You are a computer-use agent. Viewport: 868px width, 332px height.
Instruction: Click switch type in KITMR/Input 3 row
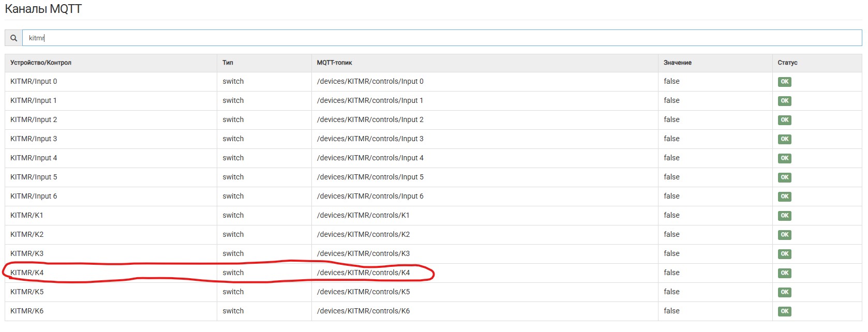[x=233, y=139]
